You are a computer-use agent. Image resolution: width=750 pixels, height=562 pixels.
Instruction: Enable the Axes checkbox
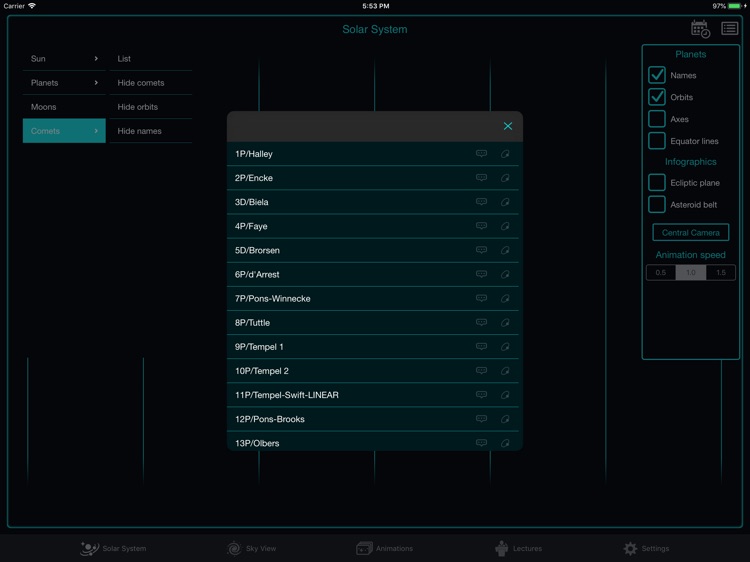[x=657, y=119]
